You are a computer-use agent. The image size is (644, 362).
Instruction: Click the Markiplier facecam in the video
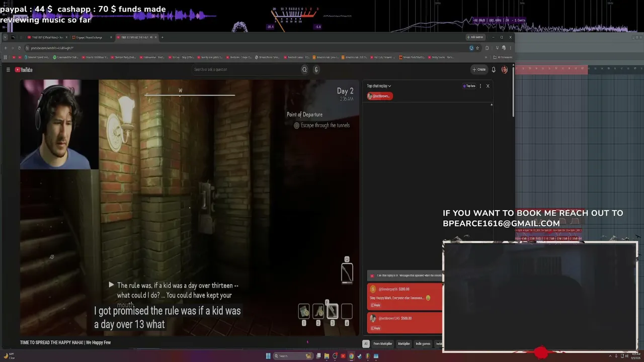click(59, 125)
